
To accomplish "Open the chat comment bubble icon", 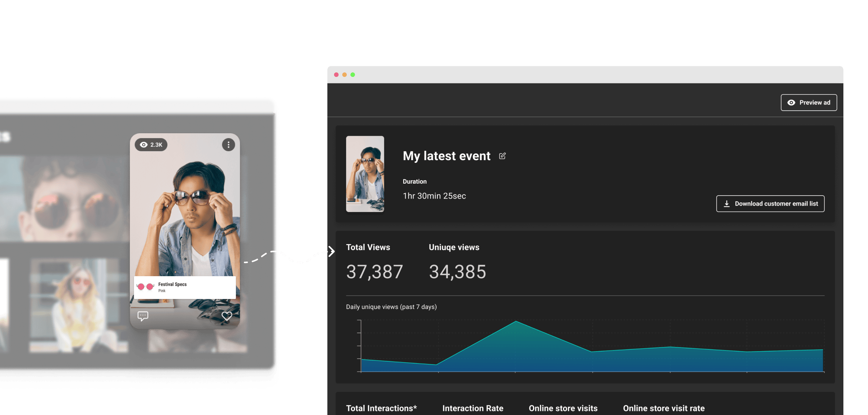I will coord(143,316).
